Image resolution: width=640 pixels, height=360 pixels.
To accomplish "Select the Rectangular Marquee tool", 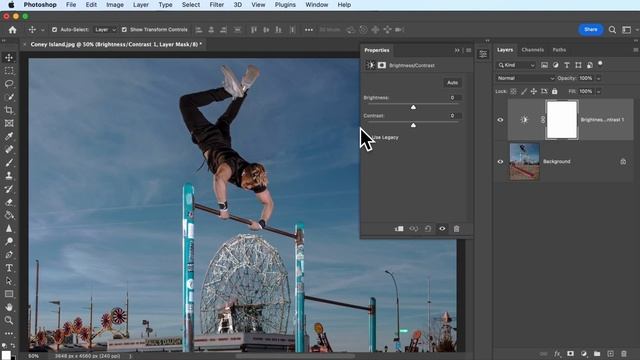I will coord(9,71).
